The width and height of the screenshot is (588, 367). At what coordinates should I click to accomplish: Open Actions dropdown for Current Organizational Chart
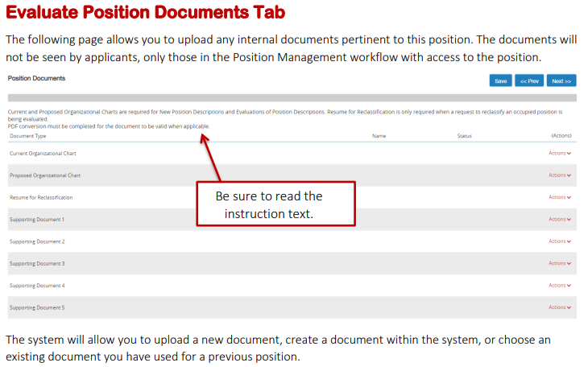click(x=560, y=153)
